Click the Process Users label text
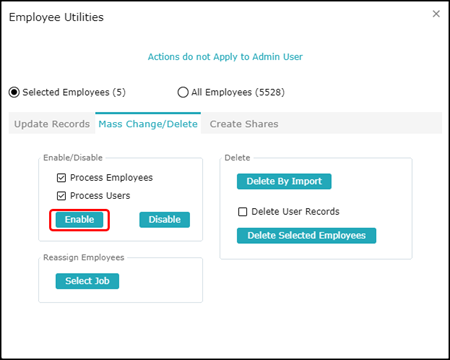Image resolution: width=450 pixels, height=360 pixels. 100,196
